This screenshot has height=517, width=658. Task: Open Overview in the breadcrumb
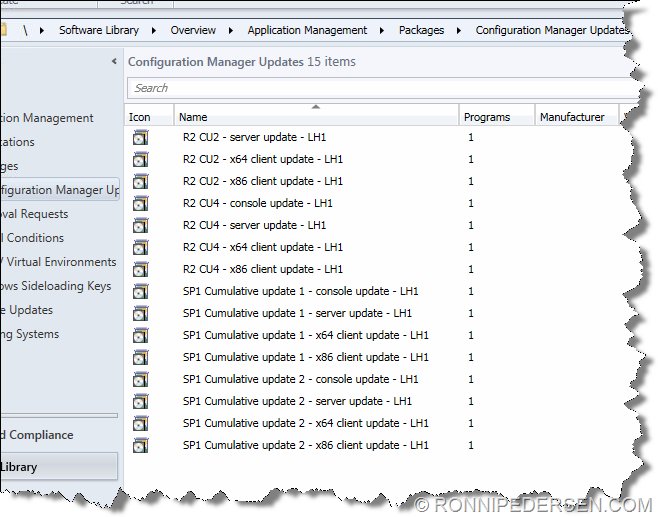pos(193,30)
